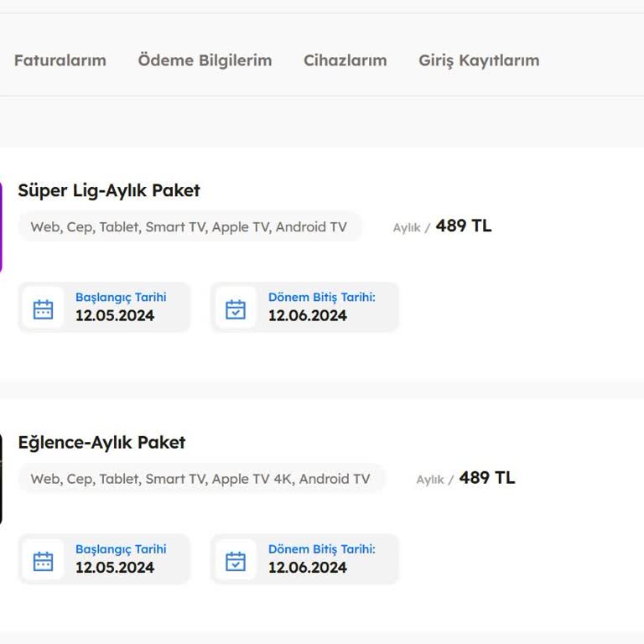
Task: Open the Giriş Kayıtlarım tab
Action: click(x=479, y=60)
